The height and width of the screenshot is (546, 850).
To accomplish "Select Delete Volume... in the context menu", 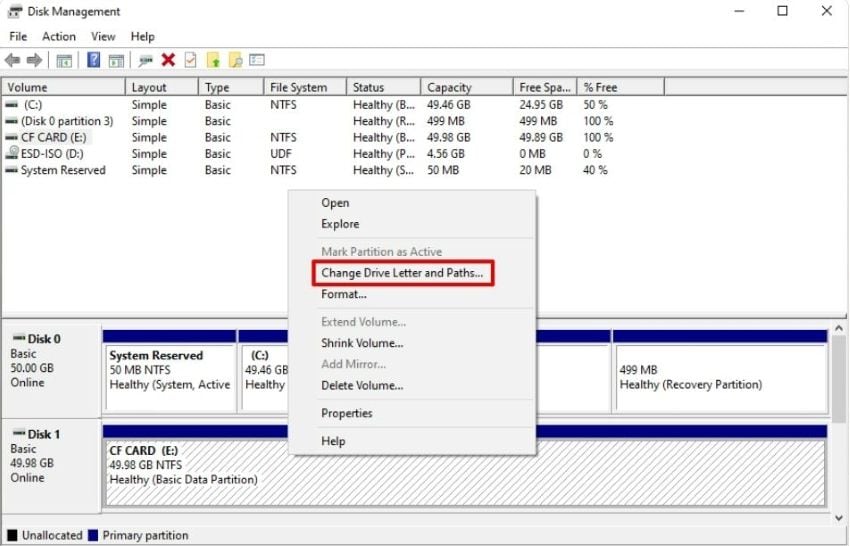I will 412,386.
